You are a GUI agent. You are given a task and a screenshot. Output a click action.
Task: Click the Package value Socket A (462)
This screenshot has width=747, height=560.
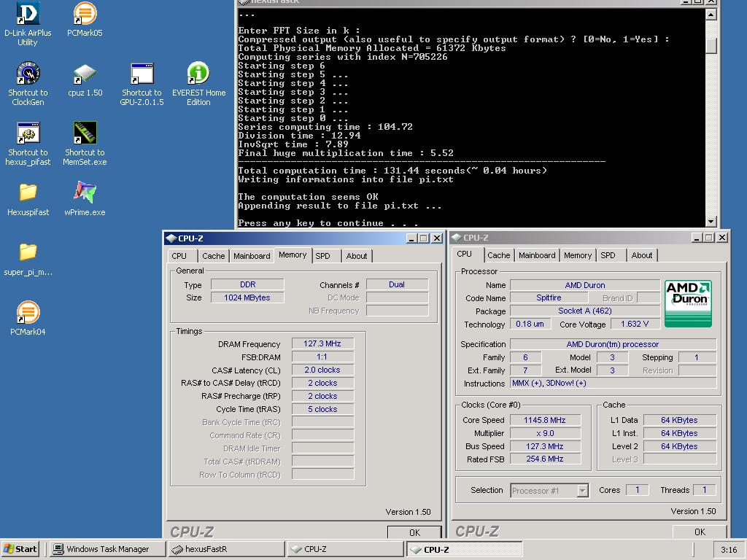click(585, 311)
